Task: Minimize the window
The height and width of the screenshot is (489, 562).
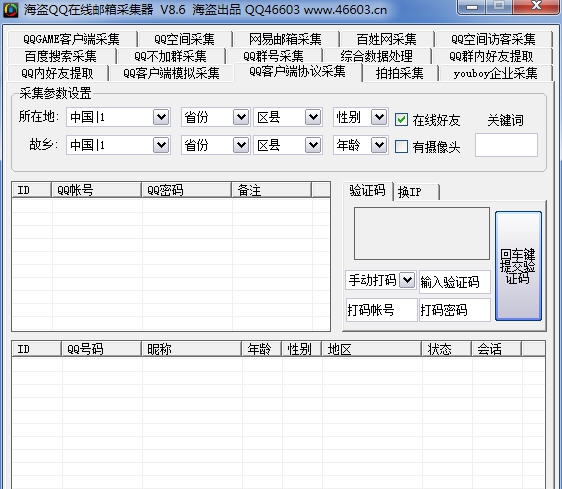Action: [x=472, y=6]
